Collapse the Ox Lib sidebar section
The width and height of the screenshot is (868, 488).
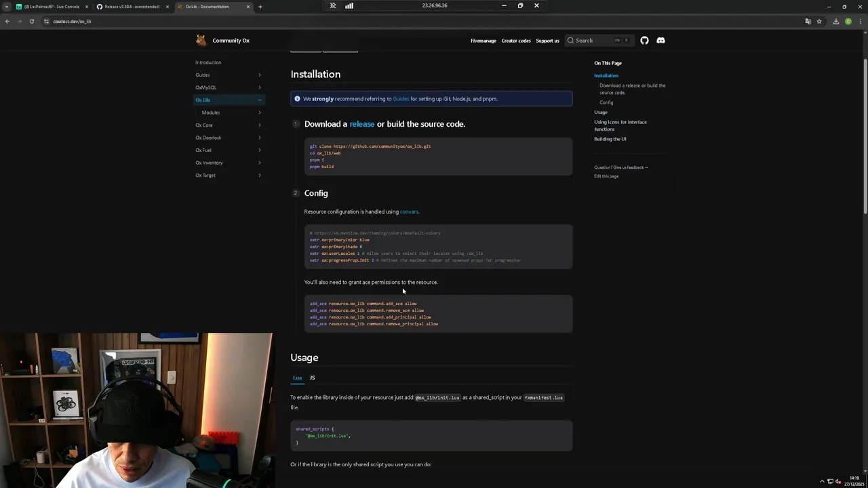tap(259, 100)
